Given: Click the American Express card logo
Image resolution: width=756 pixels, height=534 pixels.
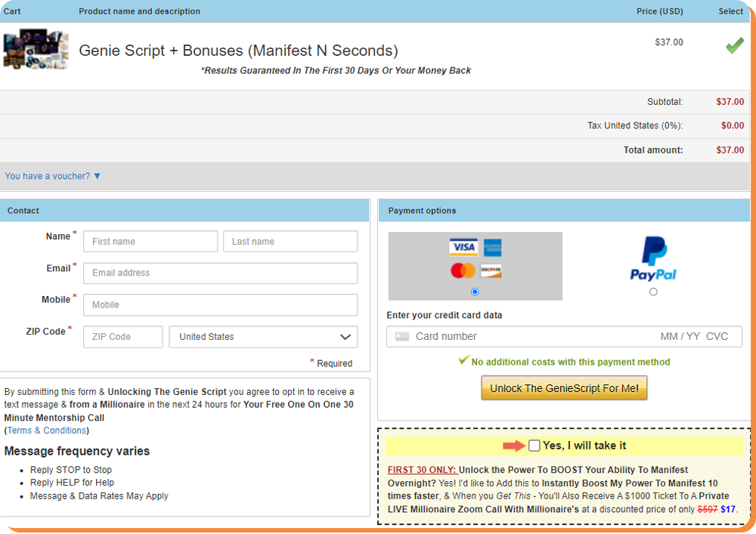Looking at the screenshot, I should coord(492,248).
